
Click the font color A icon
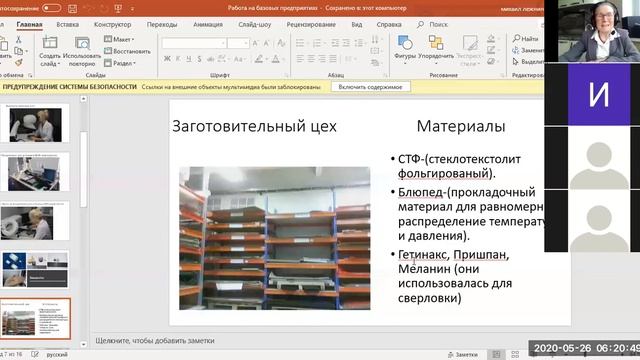(276, 59)
